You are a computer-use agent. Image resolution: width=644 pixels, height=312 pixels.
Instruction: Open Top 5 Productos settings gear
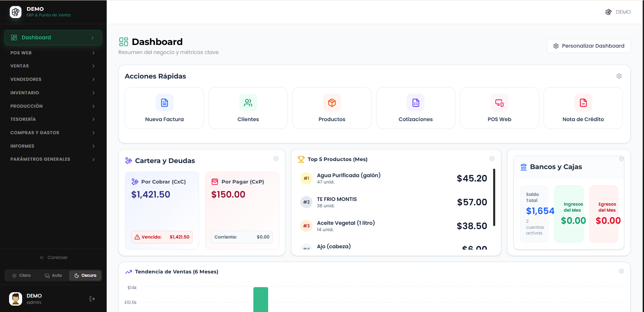point(492,159)
